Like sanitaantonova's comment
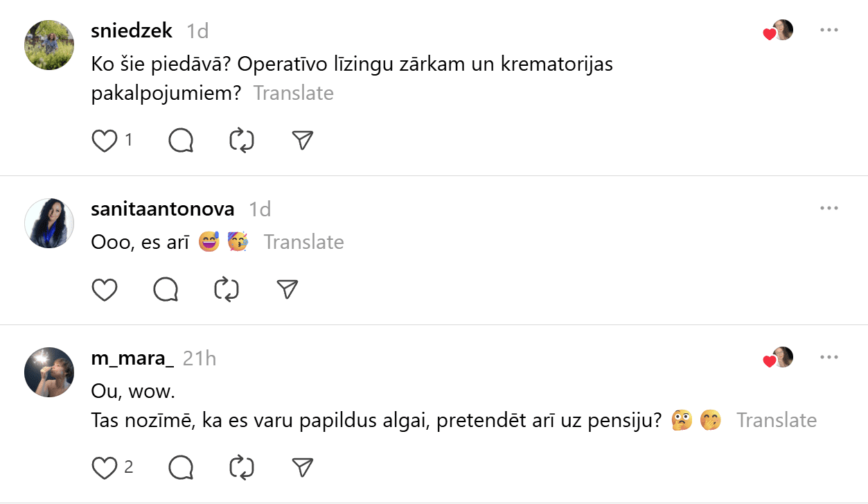Image resolution: width=868 pixels, height=504 pixels. (105, 289)
